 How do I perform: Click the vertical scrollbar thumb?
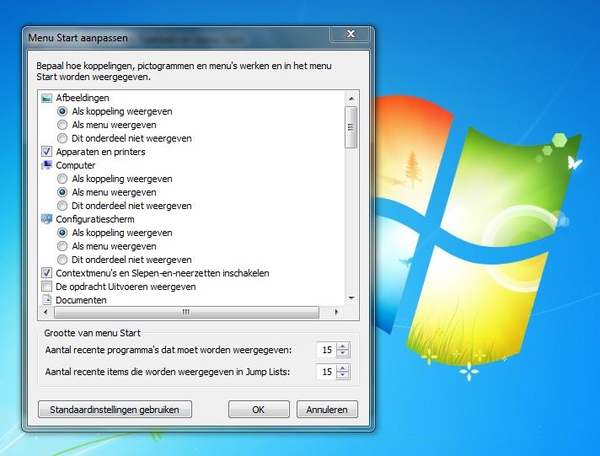tap(351, 127)
